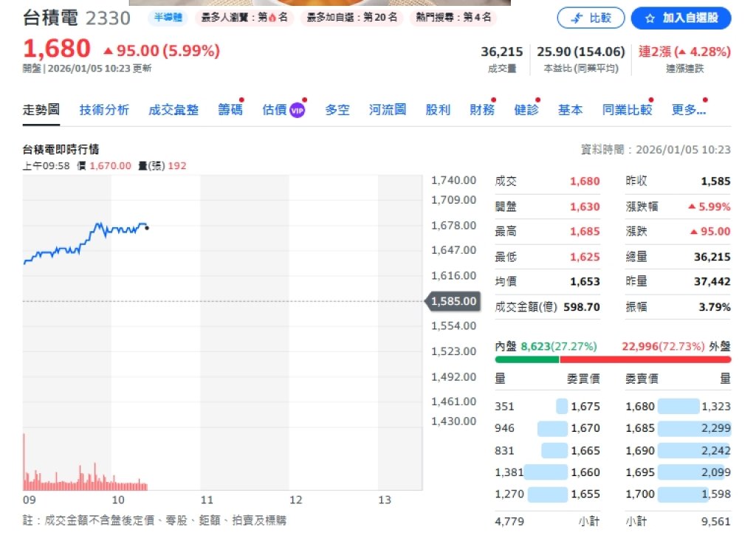Viewport: 756px width, 541px height.
Task: Click the compare arrows icon in 比較
Action: 577,18
